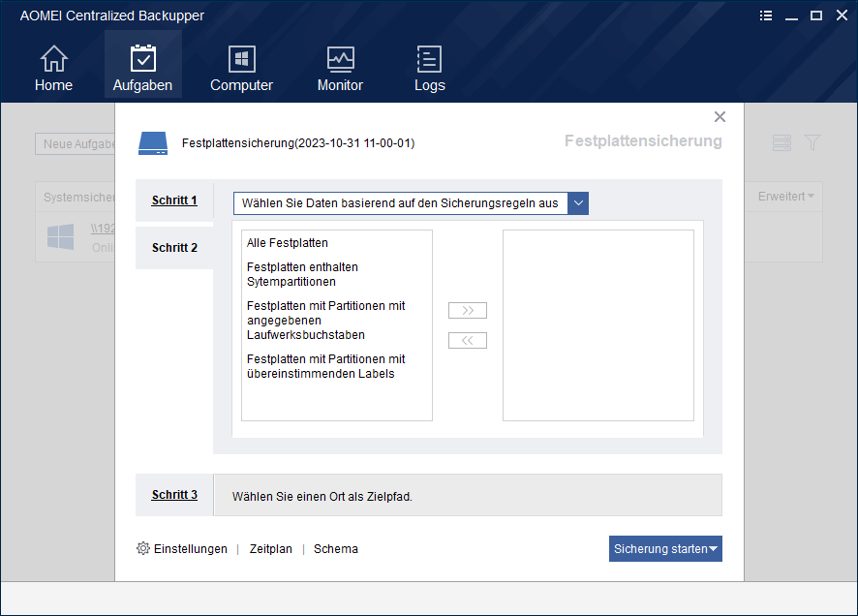Expand the Sicherung starten dropdown arrow

coord(714,549)
